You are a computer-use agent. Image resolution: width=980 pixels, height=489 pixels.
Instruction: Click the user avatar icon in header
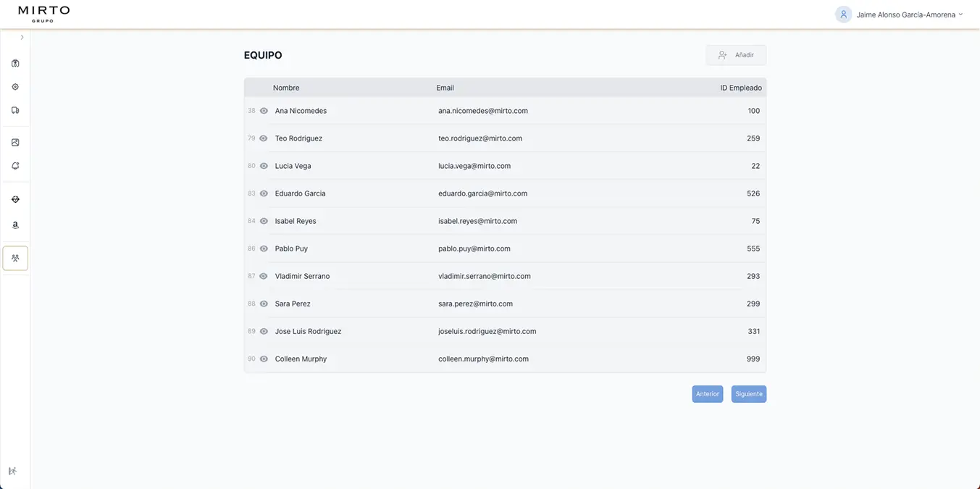[843, 14]
